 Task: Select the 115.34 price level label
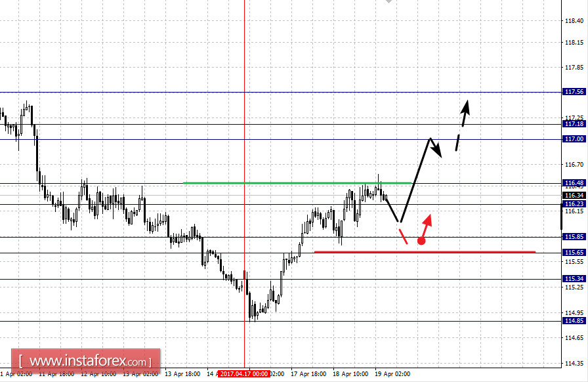(x=574, y=279)
